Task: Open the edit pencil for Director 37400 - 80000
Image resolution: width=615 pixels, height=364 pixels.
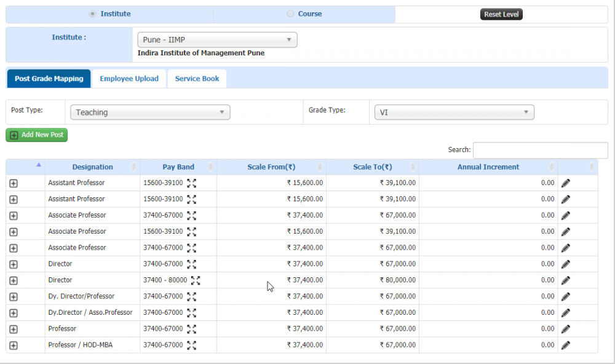Action: 566,280
